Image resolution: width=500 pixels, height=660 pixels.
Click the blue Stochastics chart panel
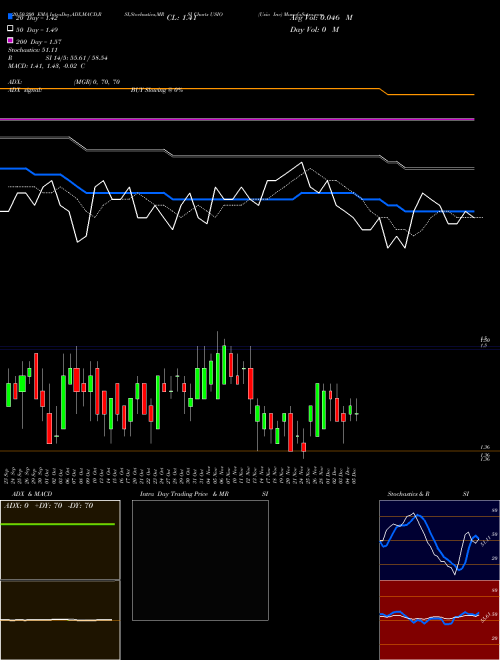439,540
